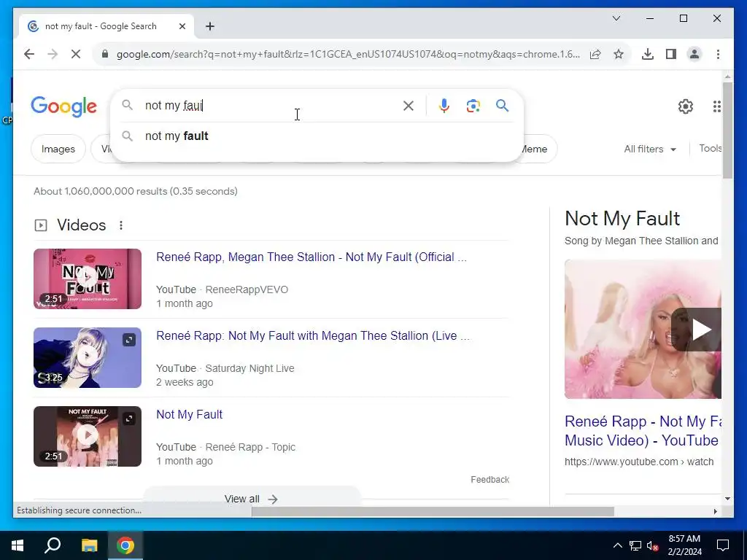Open the taskbar clock and date

(684, 545)
